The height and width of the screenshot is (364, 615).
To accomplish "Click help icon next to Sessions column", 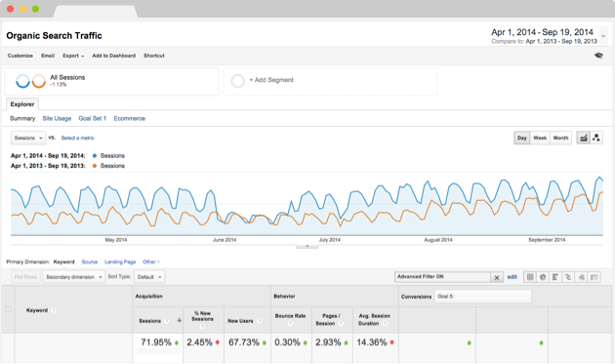I will point(166,321).
